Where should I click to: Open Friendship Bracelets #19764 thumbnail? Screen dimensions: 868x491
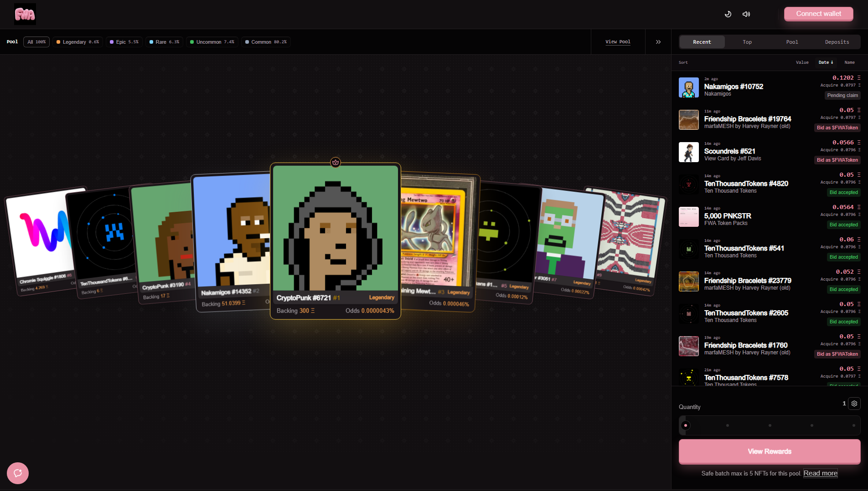click(x=688, y=120)
